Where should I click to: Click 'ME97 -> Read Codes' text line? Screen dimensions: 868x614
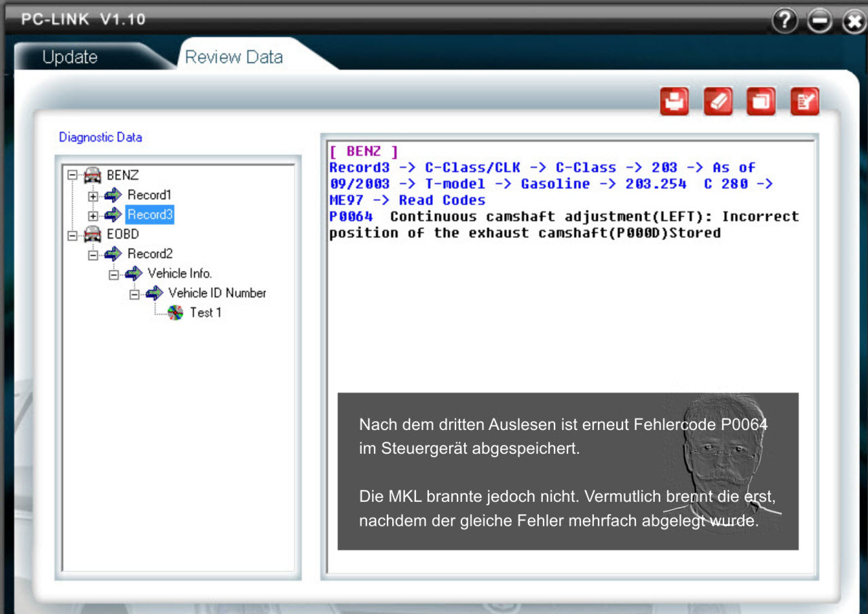click(x=407, y=200)
